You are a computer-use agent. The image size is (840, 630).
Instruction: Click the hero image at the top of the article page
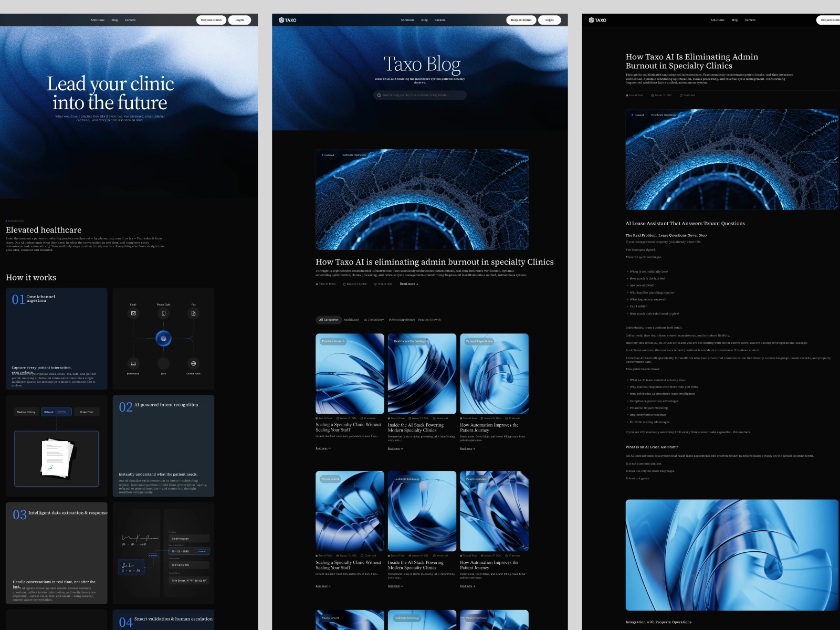click(x=732, y=160)
